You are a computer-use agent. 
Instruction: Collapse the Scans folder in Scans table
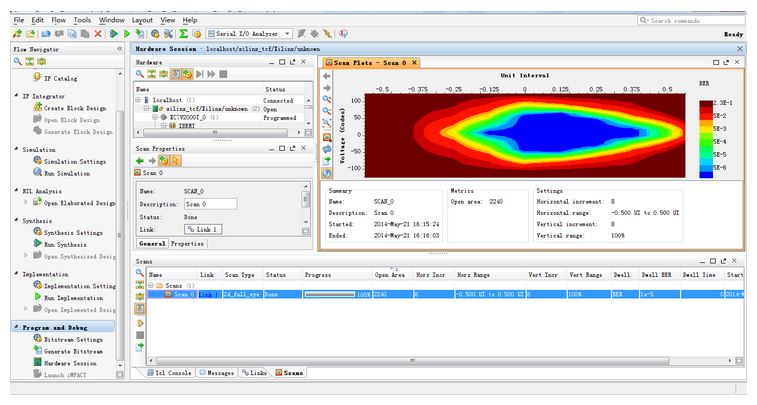(152, 285)
